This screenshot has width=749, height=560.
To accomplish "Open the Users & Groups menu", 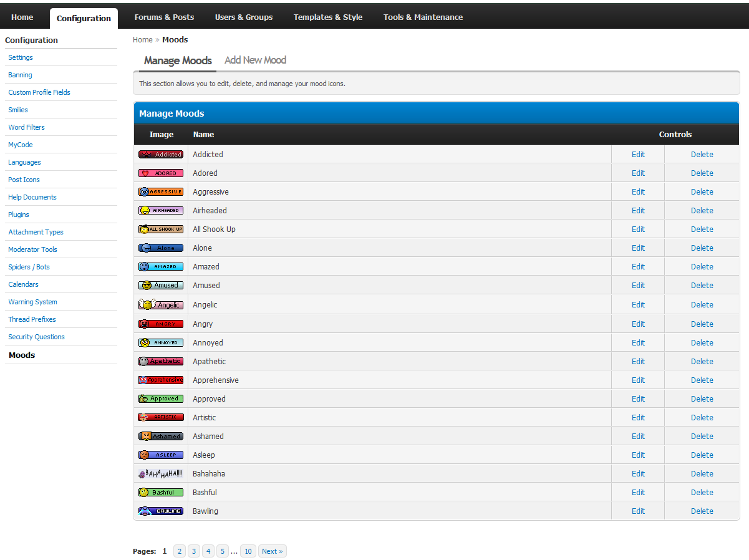I will tap(244, 17).
